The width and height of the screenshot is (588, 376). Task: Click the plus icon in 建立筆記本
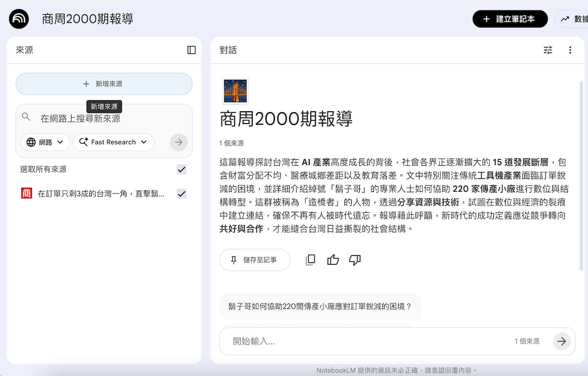[x=486, y=19]
